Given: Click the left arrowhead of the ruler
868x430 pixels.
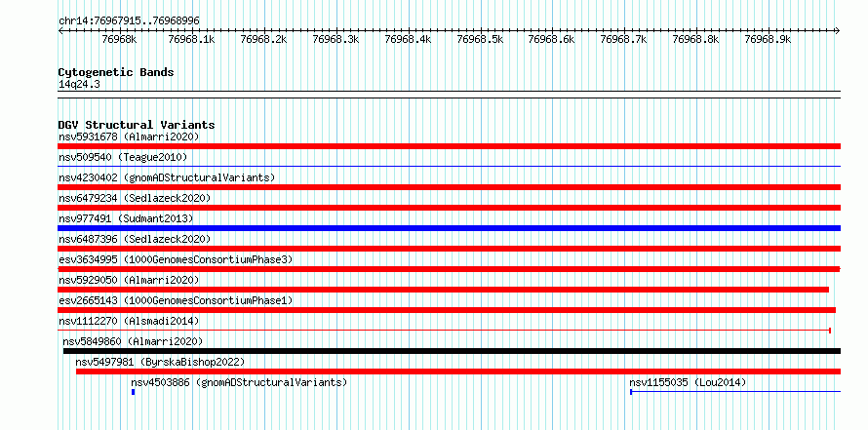Looking at the screenshot, I should [x=60, y=30].
